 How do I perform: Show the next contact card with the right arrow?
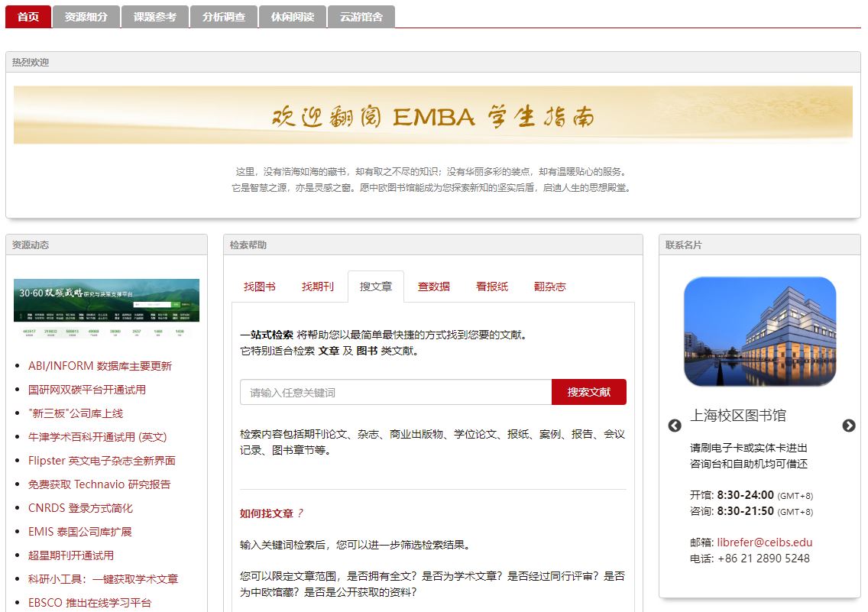click(849, 426)
